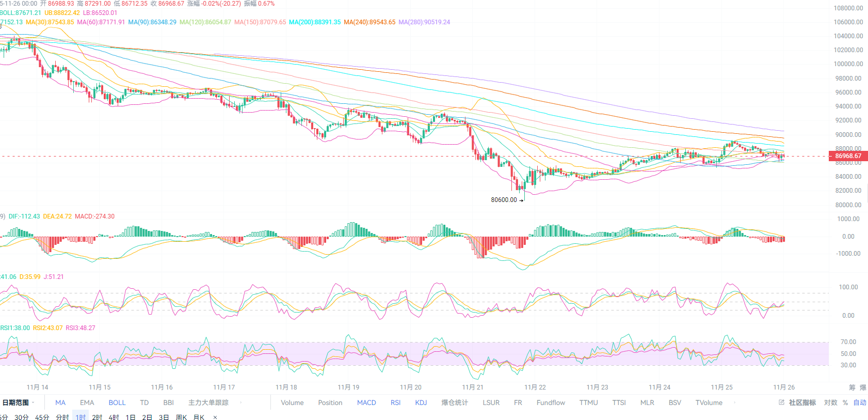Toggle the RSI sub-indicator
Viewport: 868px width, 420px height.
pos(395,402)
